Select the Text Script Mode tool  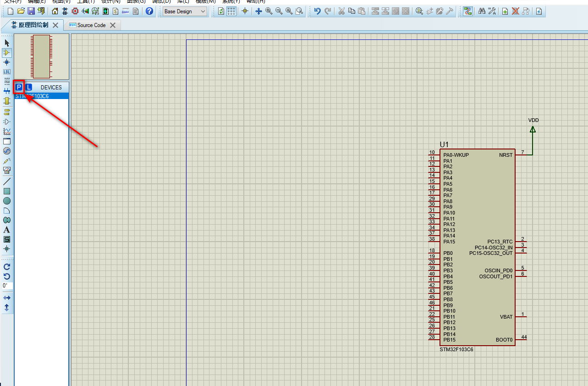[x=7, y=82]
